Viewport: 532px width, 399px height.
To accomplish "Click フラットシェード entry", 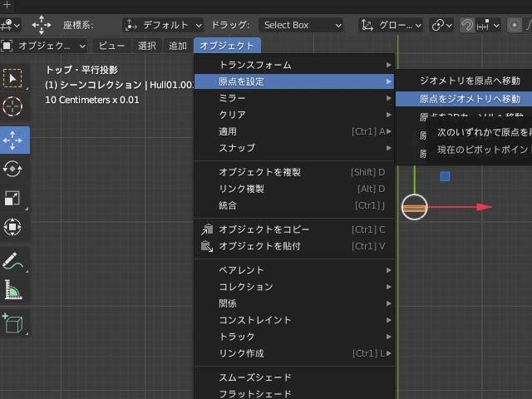I will [x=294, y=393].
